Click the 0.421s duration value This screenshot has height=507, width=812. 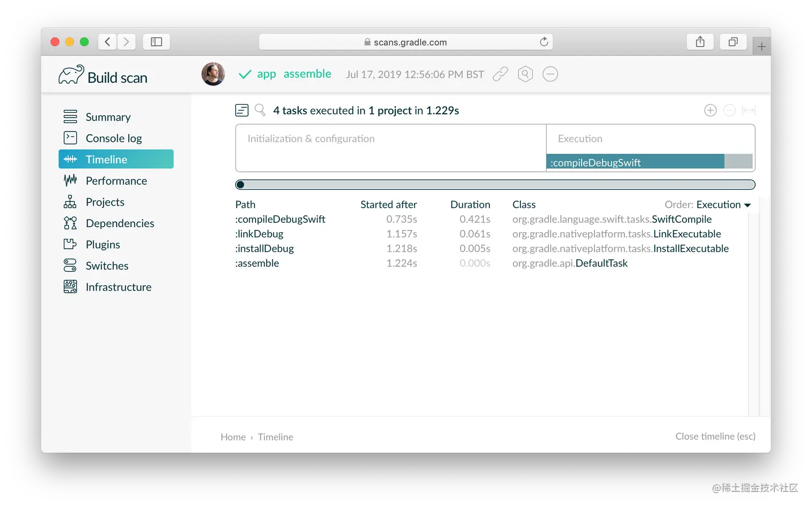coord(475,219)
